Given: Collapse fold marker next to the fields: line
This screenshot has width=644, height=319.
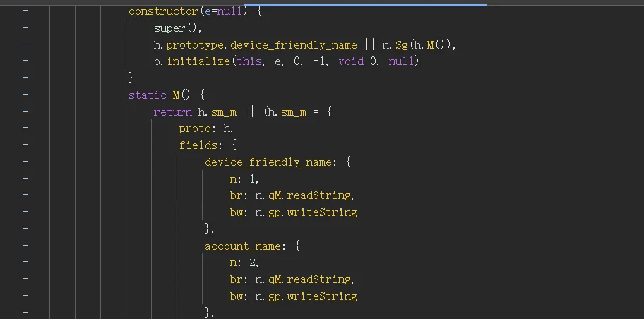Looking at the screenshot, I should click(25, 145).
